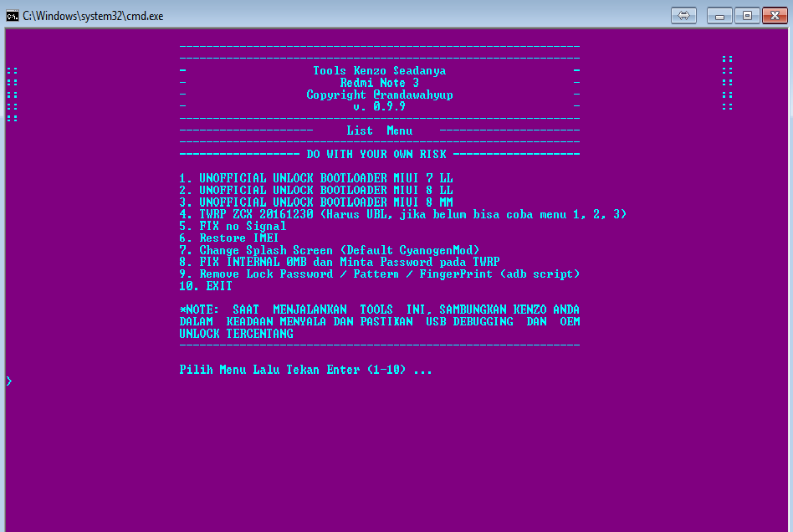Click menu line '3. UNOFFICIAL UNLOCK BOOTLOADER MIUI 8 MM'
The height and width of the screenshot is (532, 793).
click(316, 202)
